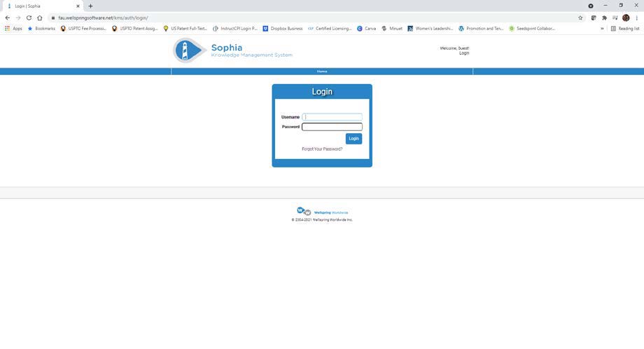This screenshot has width=644, height=349.
Task: Open the Extensions puzzle piece icon
Action: [x=604, y=18]
